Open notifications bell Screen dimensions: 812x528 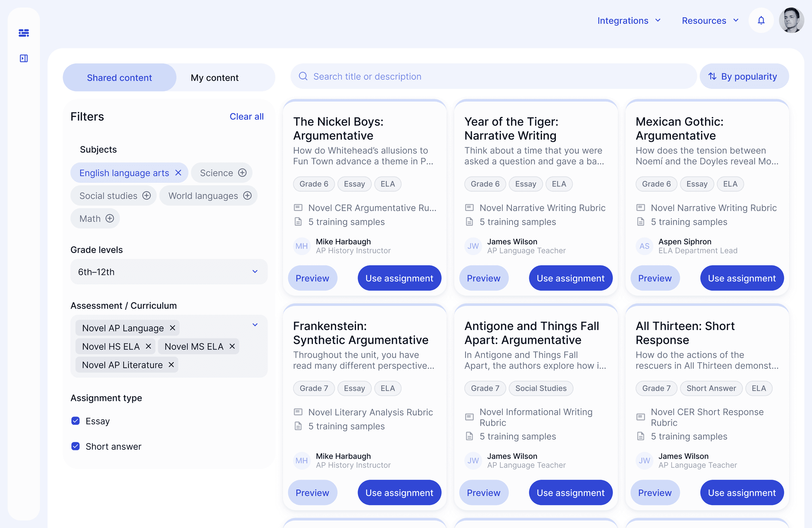point(761,20)
